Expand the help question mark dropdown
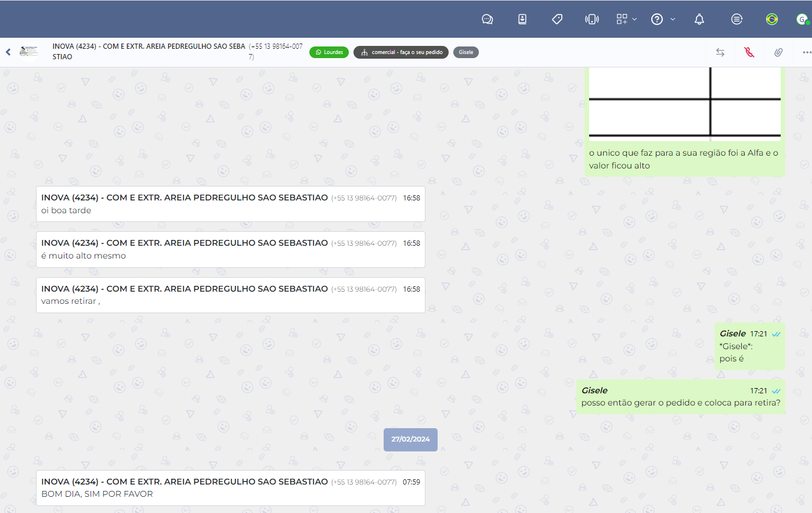 pos(662,19)
